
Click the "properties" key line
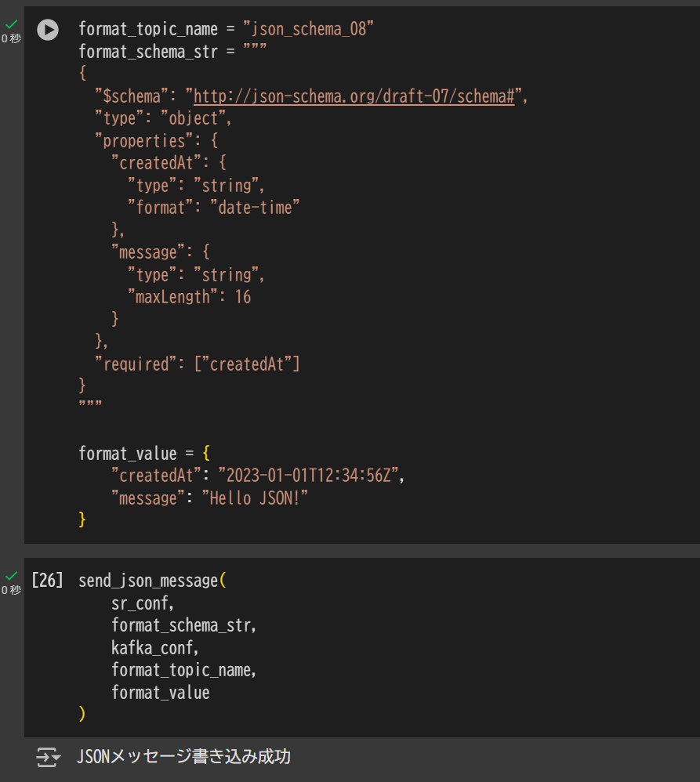(156, 140)
